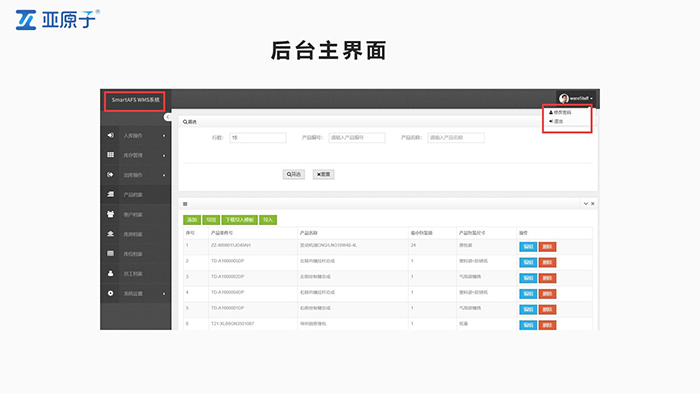Viewport: 700px width, 394px height.
Task: Expand the 入库操作 submenu arrow
Action: 164,136
